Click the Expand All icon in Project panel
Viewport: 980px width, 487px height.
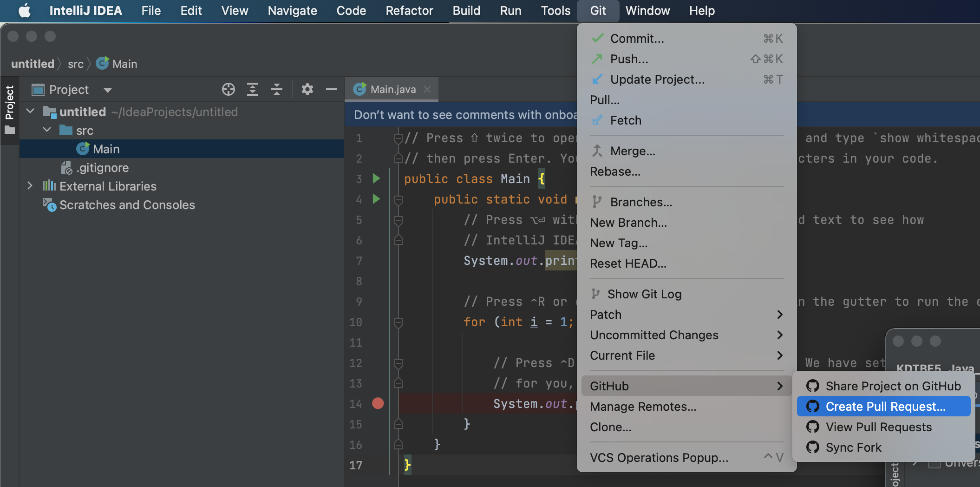(x=253, y=89)
